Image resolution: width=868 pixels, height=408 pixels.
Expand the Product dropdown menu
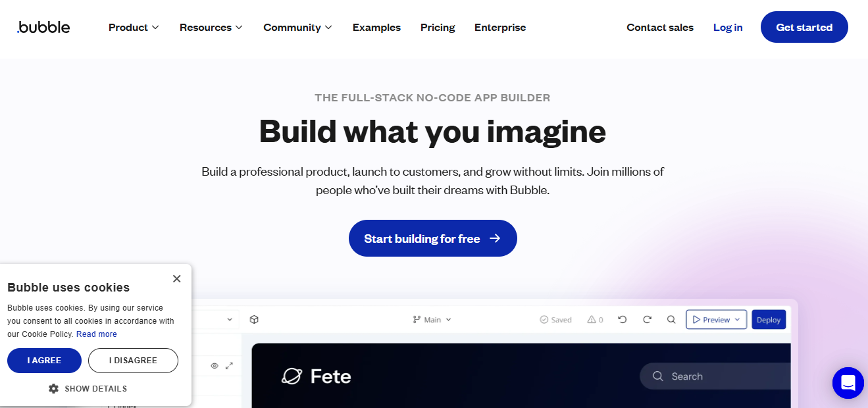(x=134, y=27)
